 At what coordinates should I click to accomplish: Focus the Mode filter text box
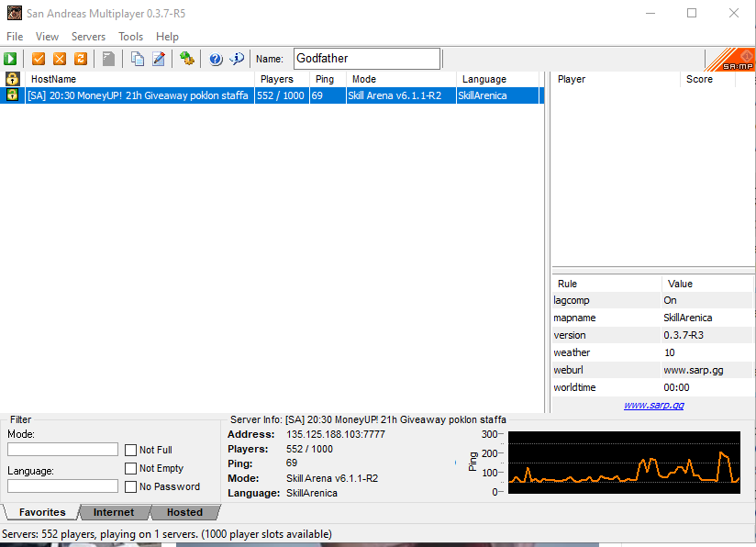[x=62, y=450]
